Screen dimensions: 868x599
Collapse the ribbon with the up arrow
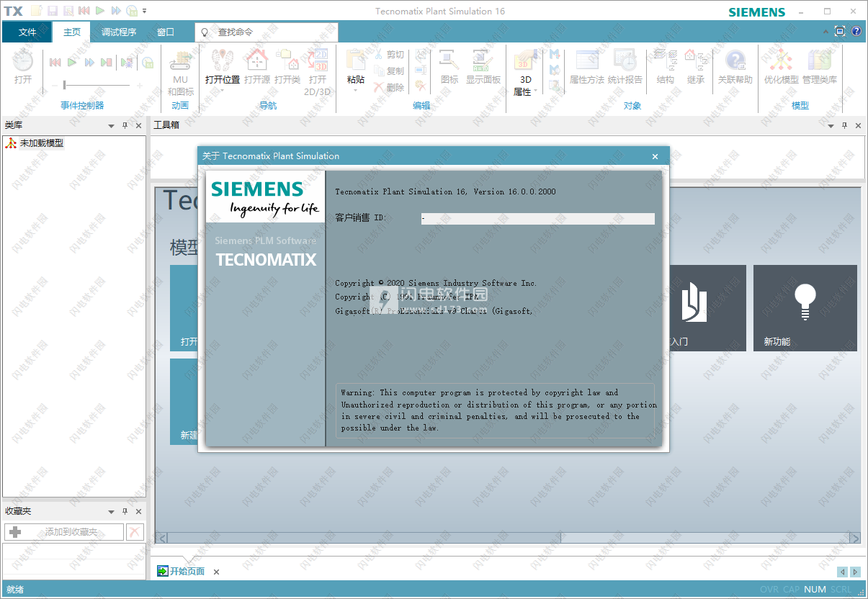pos(826,32)
